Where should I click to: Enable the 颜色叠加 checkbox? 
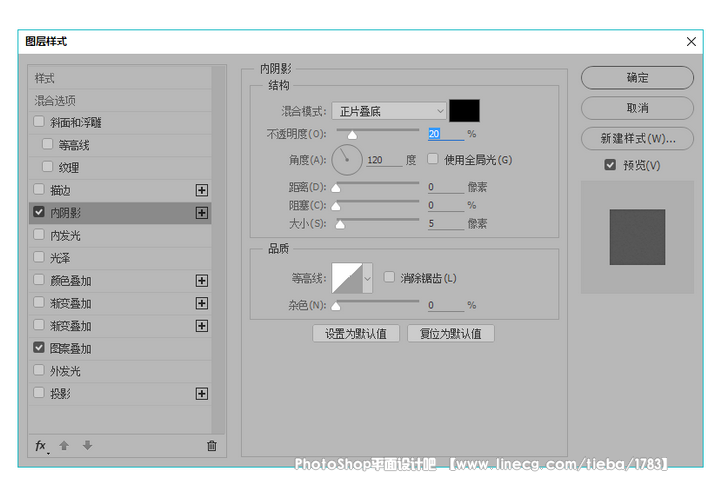point(39,279)
